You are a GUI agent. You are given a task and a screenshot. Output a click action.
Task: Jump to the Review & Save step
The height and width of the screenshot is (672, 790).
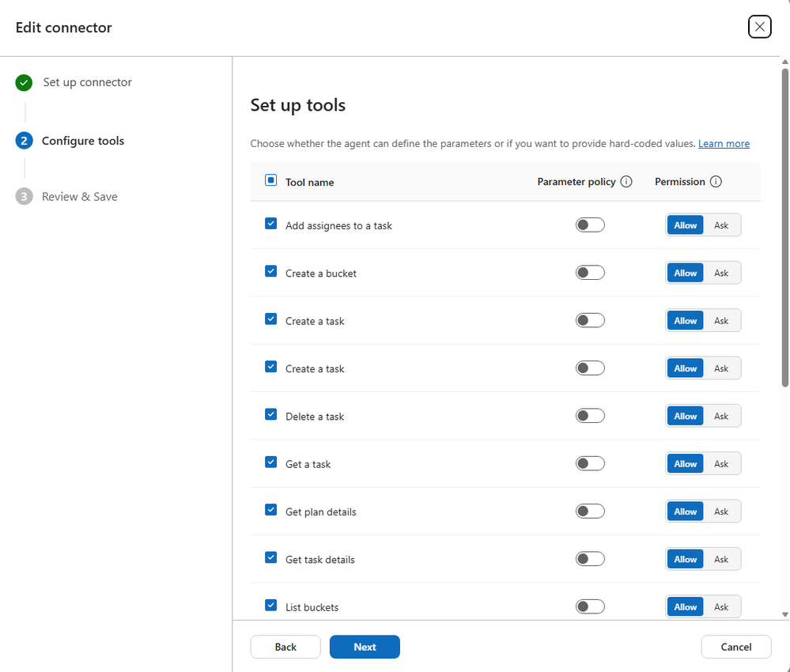click(80, 197)
